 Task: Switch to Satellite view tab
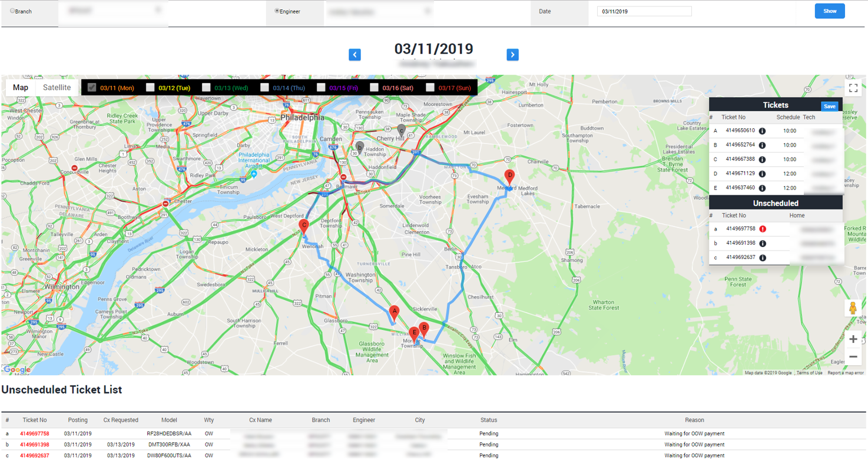[x=57, y=88]
